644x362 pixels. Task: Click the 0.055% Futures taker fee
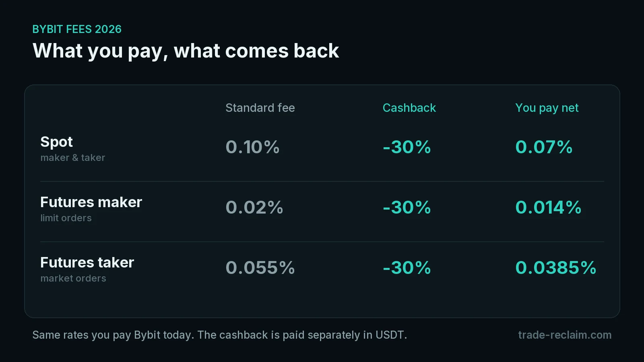coord(260,268)
